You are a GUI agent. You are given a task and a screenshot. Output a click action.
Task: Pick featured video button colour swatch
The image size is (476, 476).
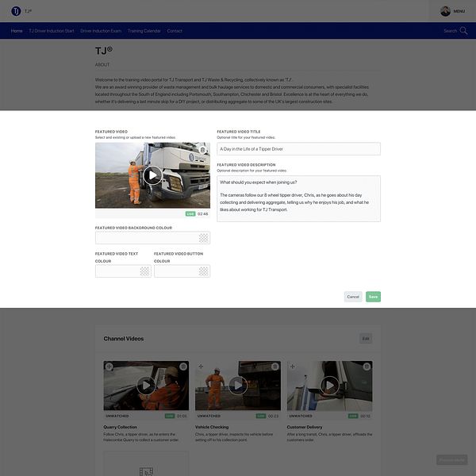[204, 271]
